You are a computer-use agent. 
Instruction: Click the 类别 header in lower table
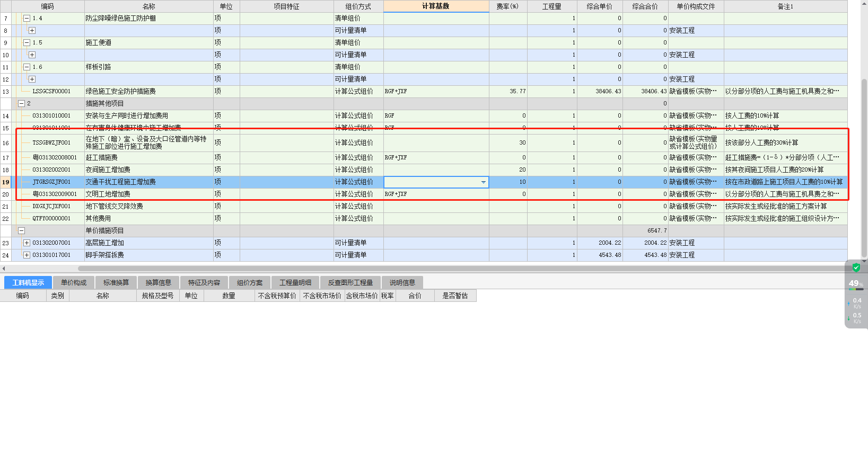[58, 296]
